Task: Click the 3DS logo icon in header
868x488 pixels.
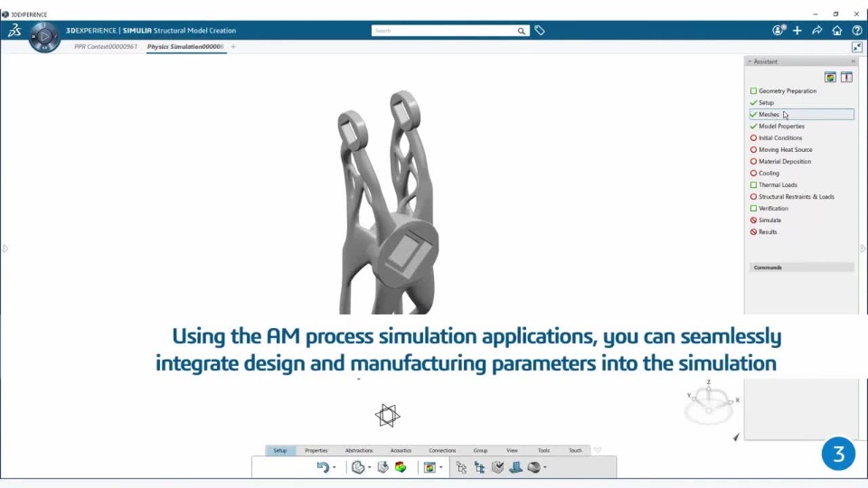Action: point(14,31)
